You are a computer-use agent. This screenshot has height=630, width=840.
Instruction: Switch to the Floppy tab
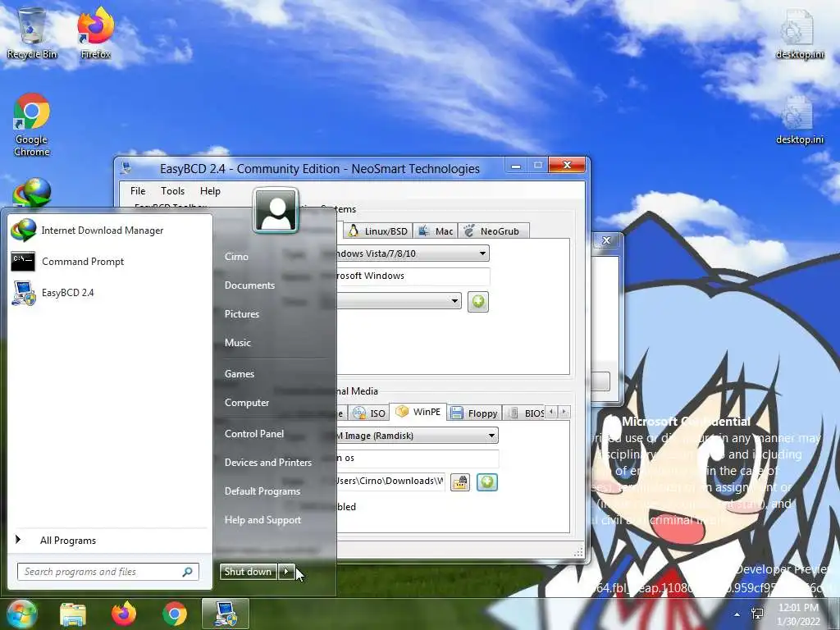474,413
